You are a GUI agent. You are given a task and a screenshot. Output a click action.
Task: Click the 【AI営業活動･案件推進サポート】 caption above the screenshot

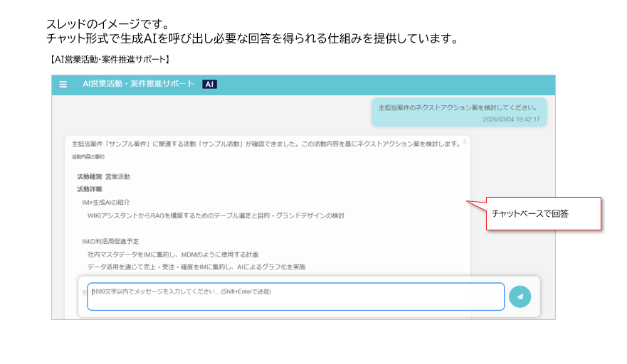[x=109, y=58]
